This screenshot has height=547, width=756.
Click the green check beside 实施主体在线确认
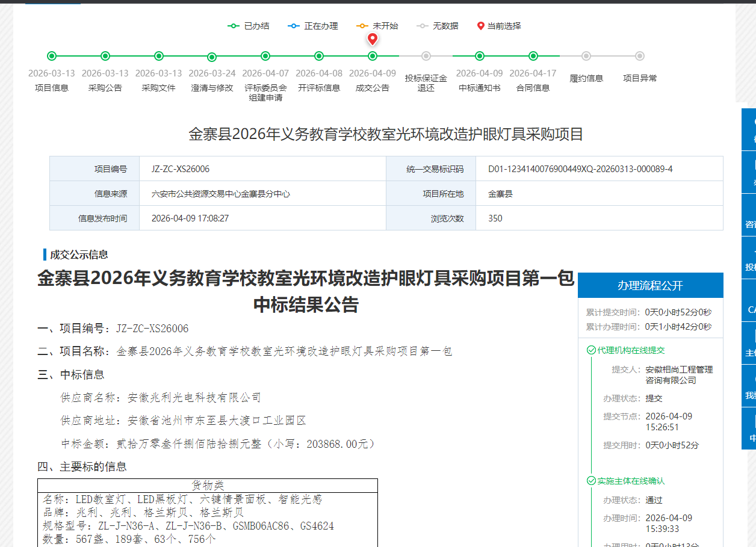pyautogui.click(x=591, y=481)
